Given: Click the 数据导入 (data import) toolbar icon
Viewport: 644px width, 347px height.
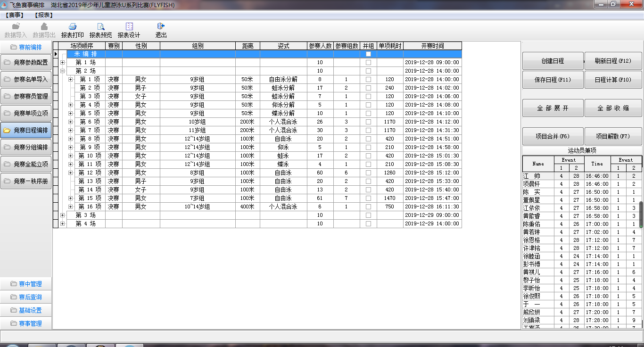Looking at the screenshot, I should coord(16,27).
